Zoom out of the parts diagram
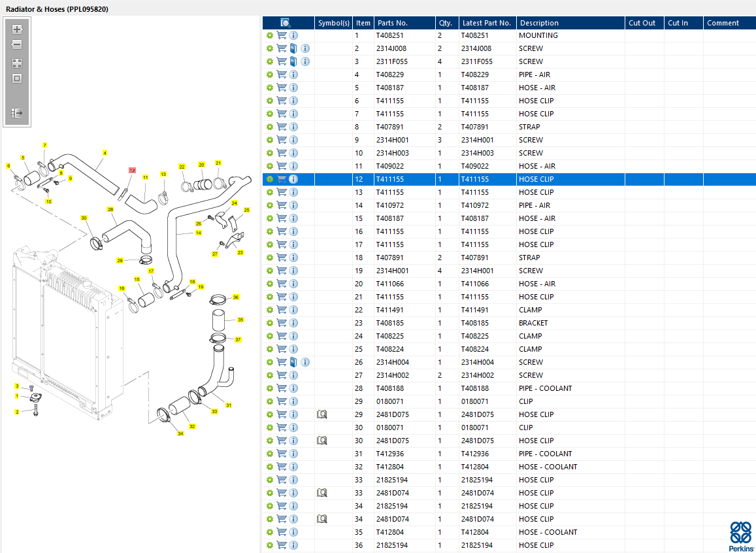Viewport: 756px width, 553px height. coord(17,45)
